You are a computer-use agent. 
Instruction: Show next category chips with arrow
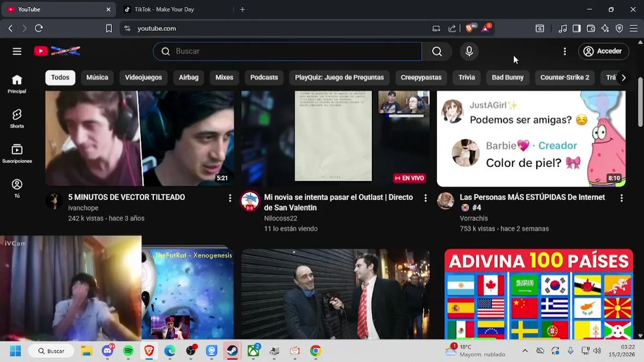623,77
